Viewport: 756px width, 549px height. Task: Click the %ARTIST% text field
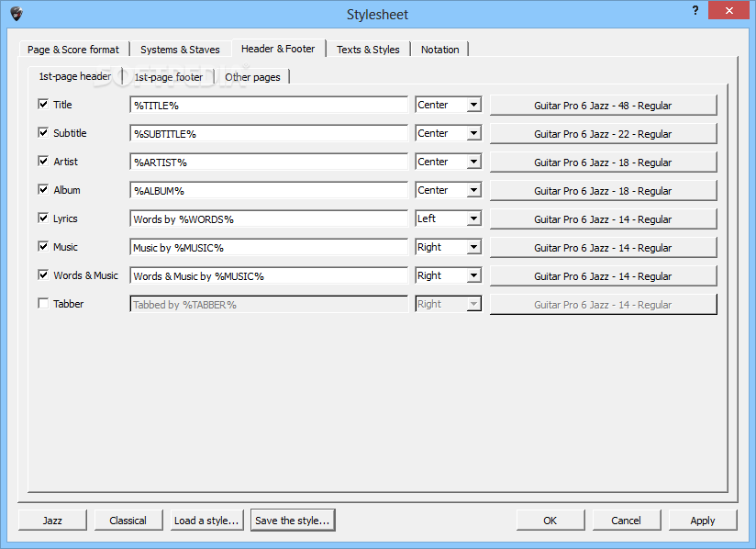click(269, 162)
